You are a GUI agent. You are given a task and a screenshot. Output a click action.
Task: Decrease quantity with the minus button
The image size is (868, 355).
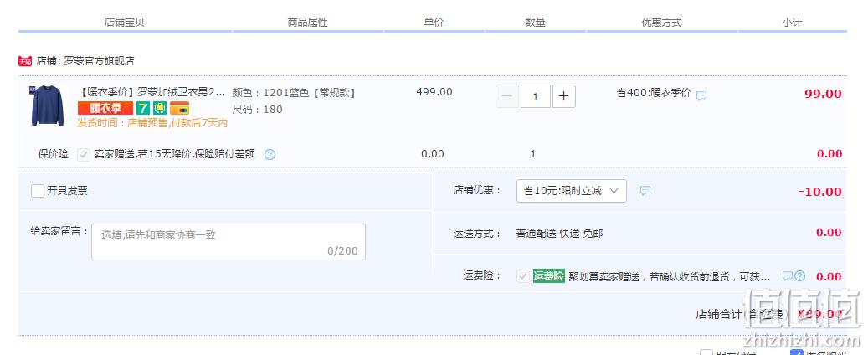[x=507, y=96]
